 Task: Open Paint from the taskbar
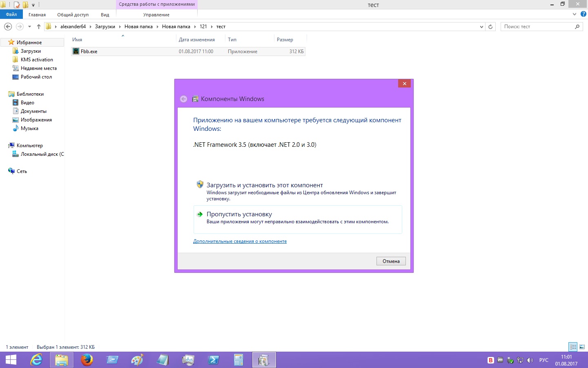point(137,360)
